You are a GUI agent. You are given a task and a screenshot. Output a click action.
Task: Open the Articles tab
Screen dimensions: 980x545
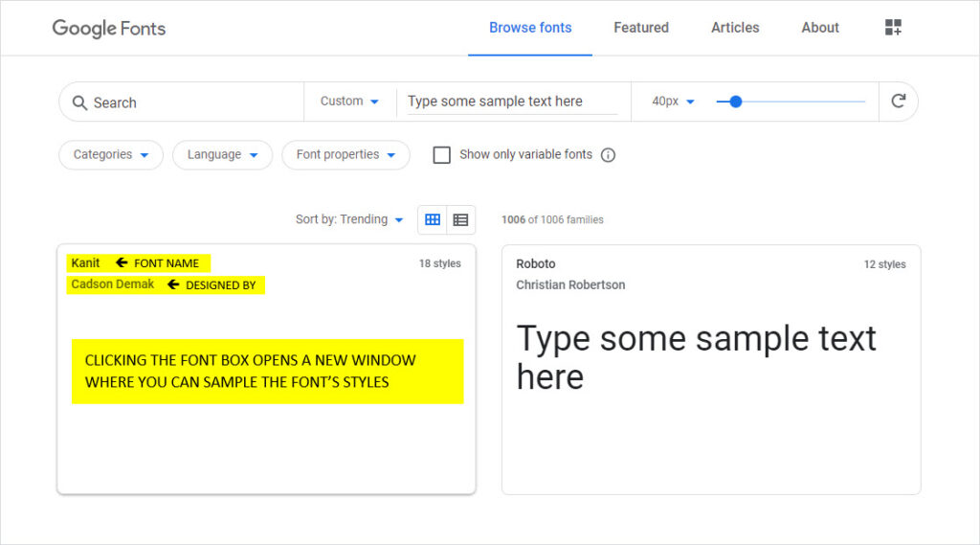coord(735,28)
